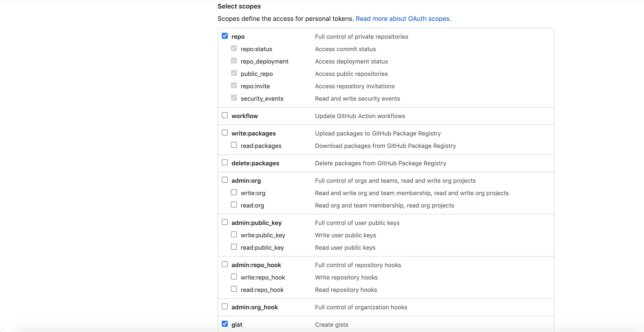Enable the delete:packages scope
The image size is (644, 332).
point(225,163)
